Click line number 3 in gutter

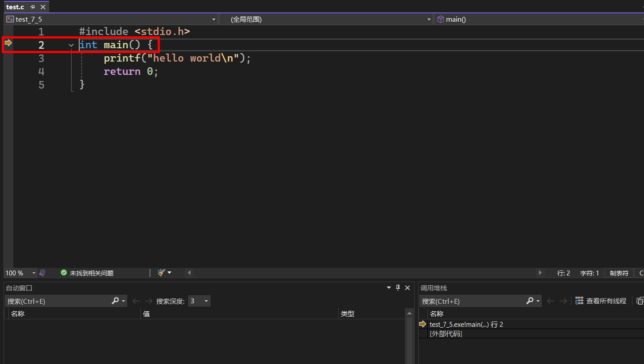[x=41, y=58]
